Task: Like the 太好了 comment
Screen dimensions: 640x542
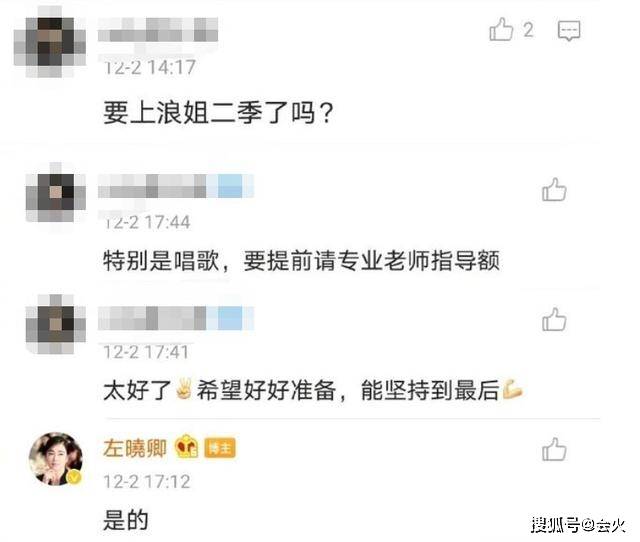Action: (554, 319)
